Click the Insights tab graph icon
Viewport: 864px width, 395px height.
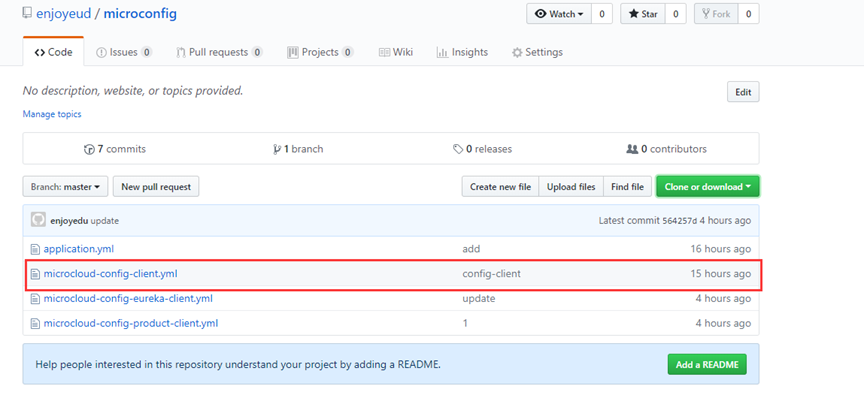442,53
